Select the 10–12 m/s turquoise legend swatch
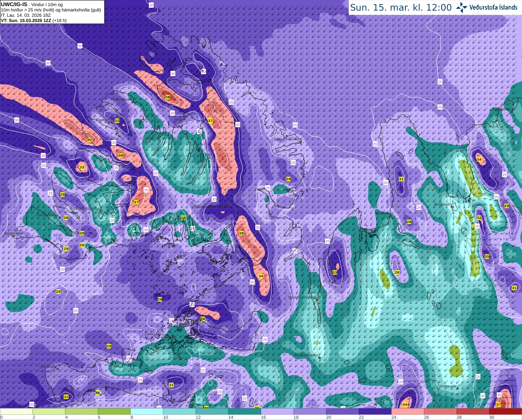 pos(179,411)
